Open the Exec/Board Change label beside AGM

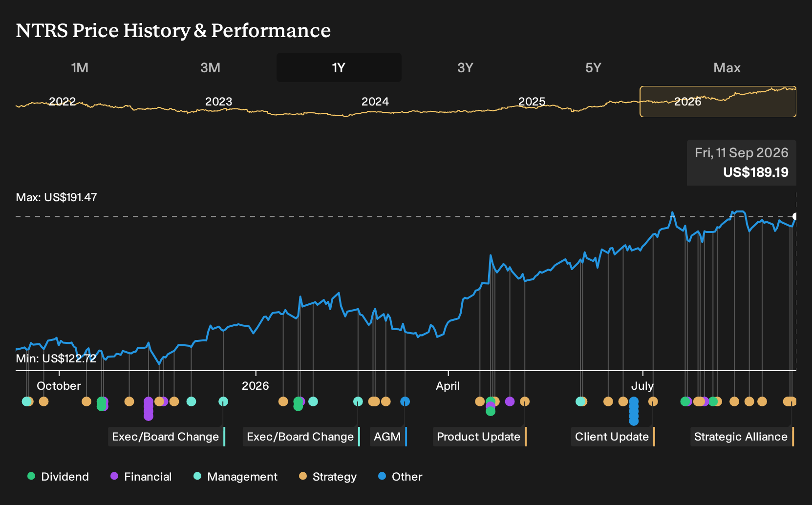tap(301, 437)
